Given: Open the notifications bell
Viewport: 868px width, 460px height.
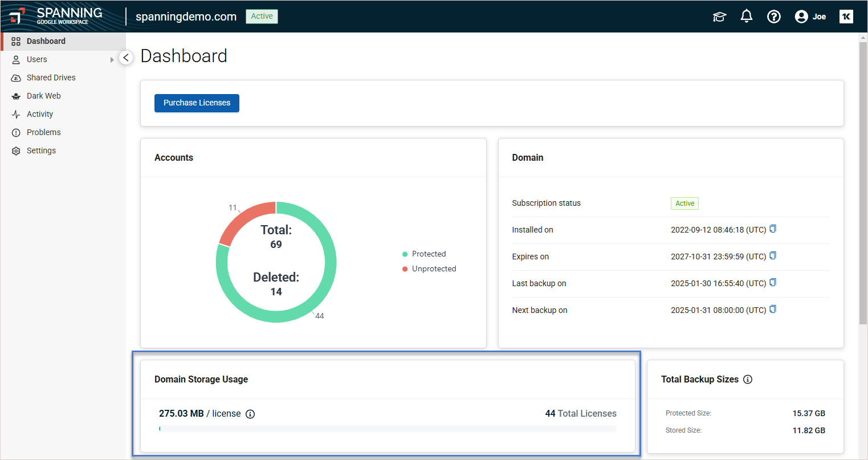Looking at the screenshot, I should [x=746, y=17].
